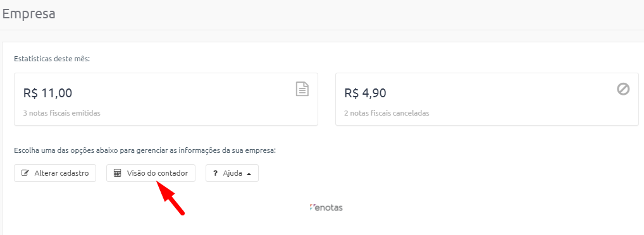The image size is (644, 235).
Task: Click the Estatísticas deste mês label
Action: [x=52, y=59]
